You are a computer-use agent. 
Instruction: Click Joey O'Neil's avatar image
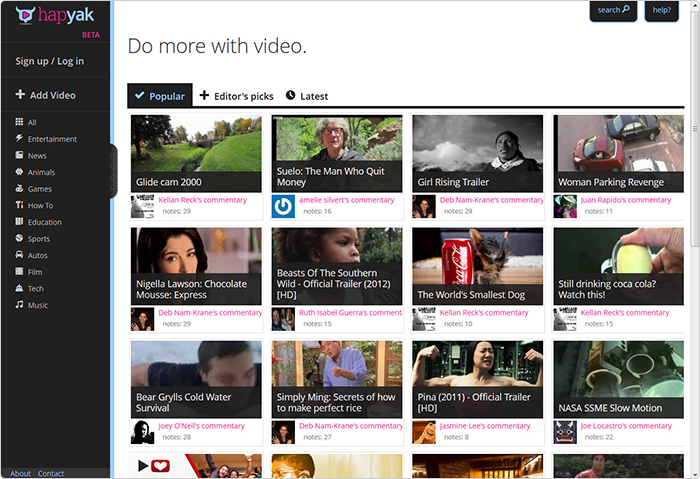pyautogui.click(x=142, y=432)
